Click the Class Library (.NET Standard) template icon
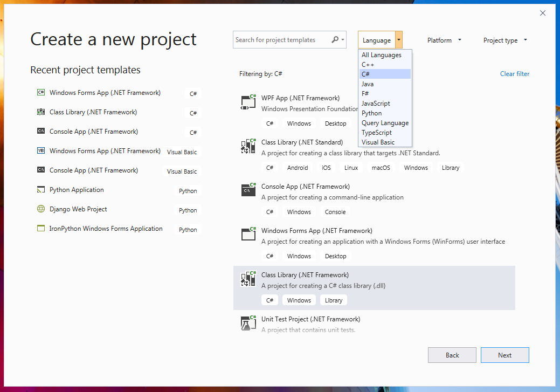The height and width of the screenshot is (392, 560). click(248, 147)
